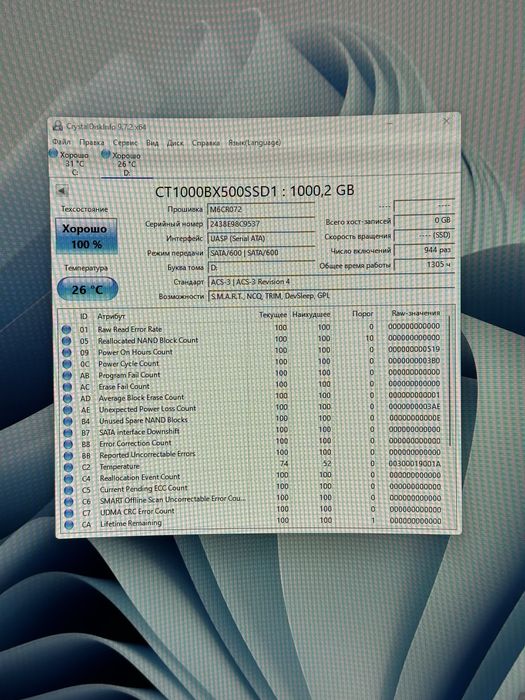Click status icon for Average Block Erase Count
This screenshot has height=700, width=525.
(67, 398)
